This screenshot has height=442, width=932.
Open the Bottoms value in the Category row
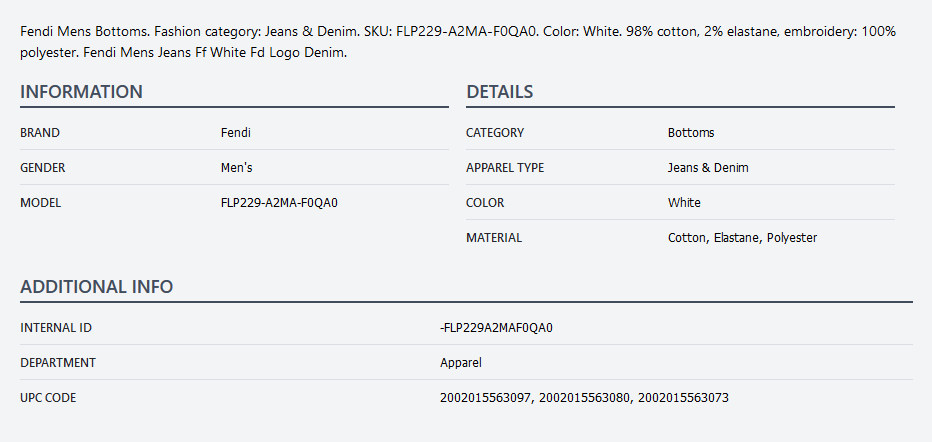691,133
